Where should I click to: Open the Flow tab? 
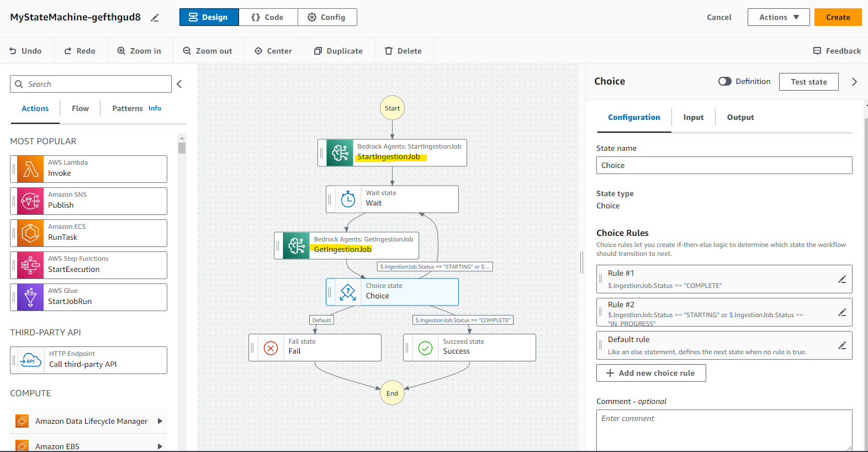pos(80,108)
